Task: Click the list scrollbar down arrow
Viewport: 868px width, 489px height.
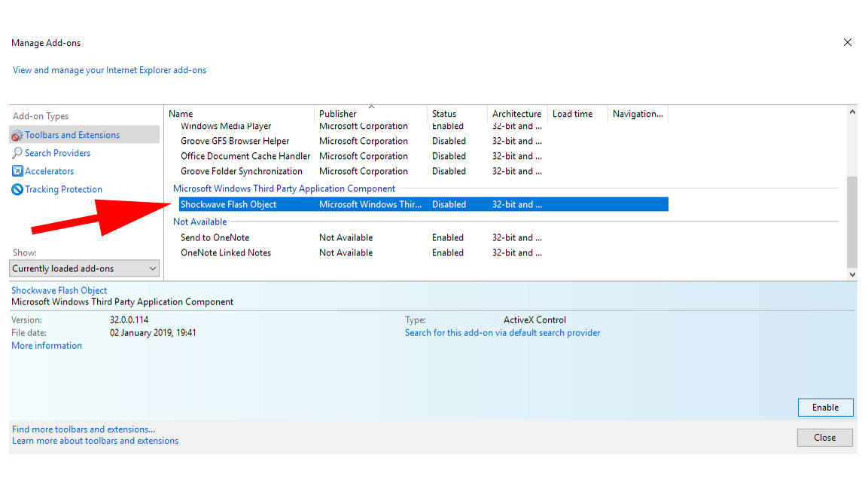Action: [x=852, y=274]
